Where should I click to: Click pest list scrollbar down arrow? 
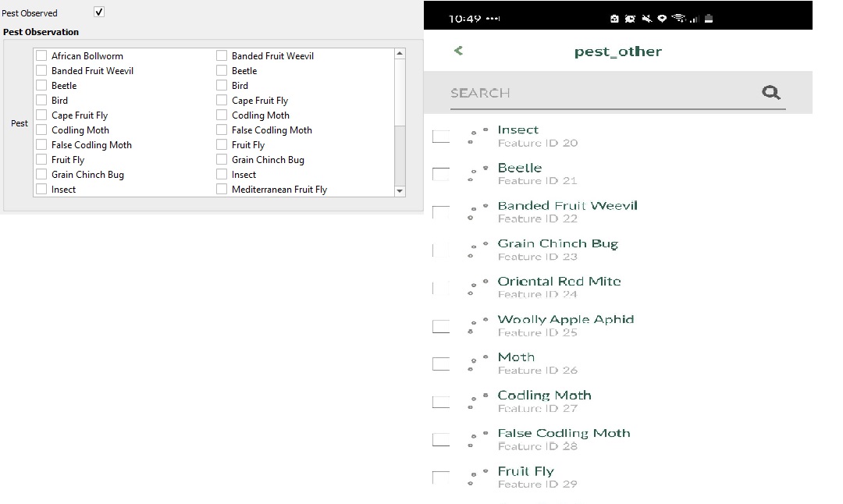400,190
